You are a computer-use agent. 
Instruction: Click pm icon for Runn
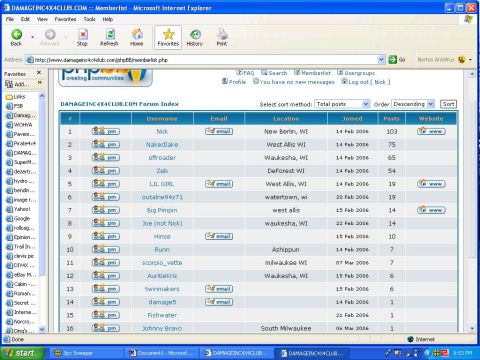(x=106, y=249)
